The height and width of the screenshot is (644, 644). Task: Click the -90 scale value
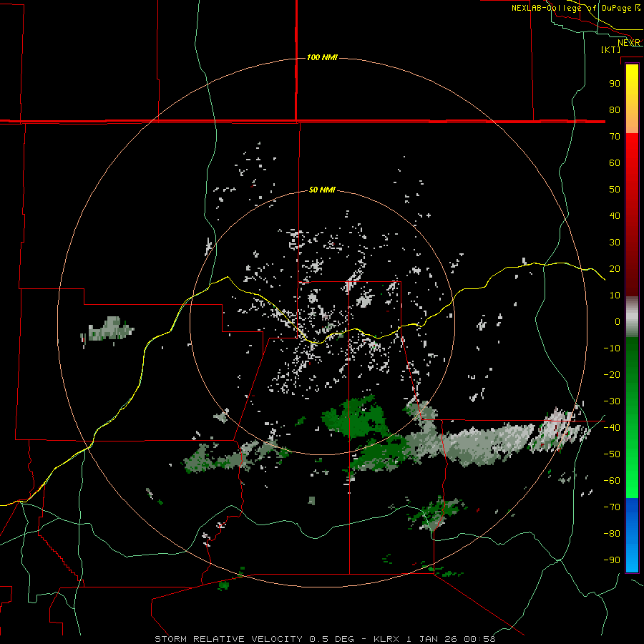click(x=612, y=560)
